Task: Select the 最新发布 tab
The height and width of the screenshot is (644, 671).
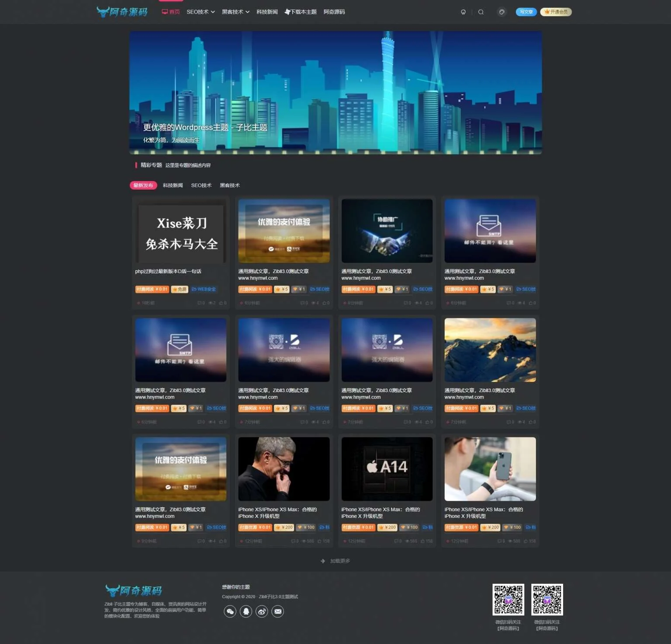Action: 143,186
